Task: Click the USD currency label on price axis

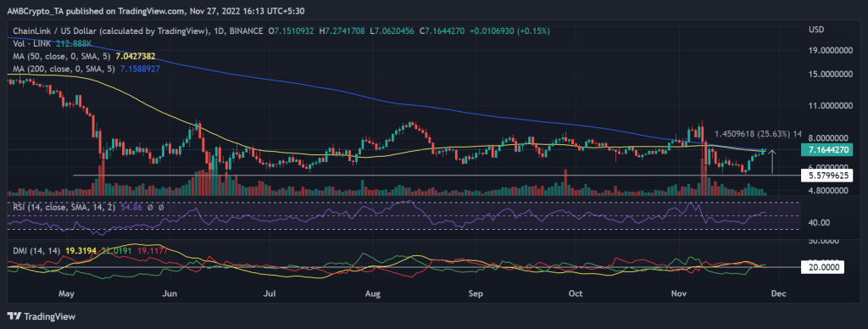Action: click(x=816, y=29)
